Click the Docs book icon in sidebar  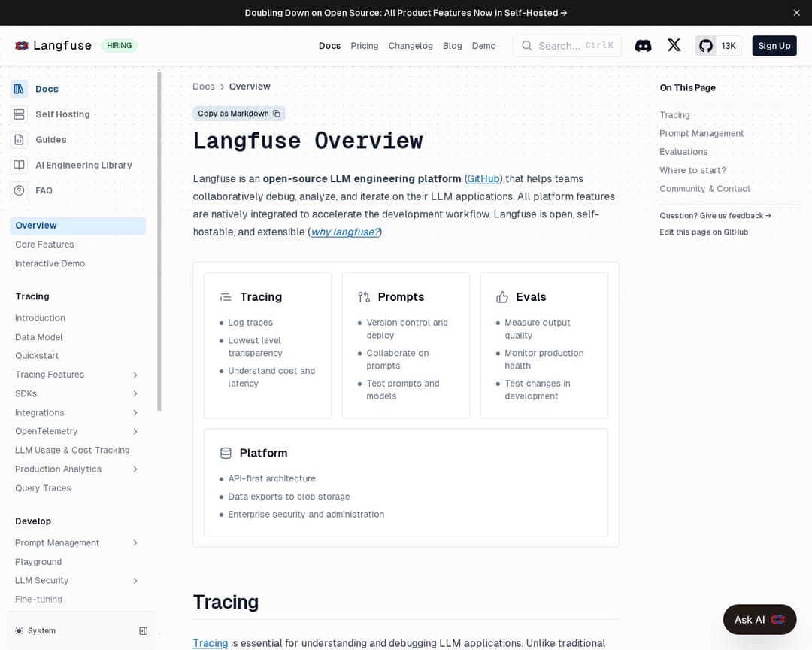19,89
